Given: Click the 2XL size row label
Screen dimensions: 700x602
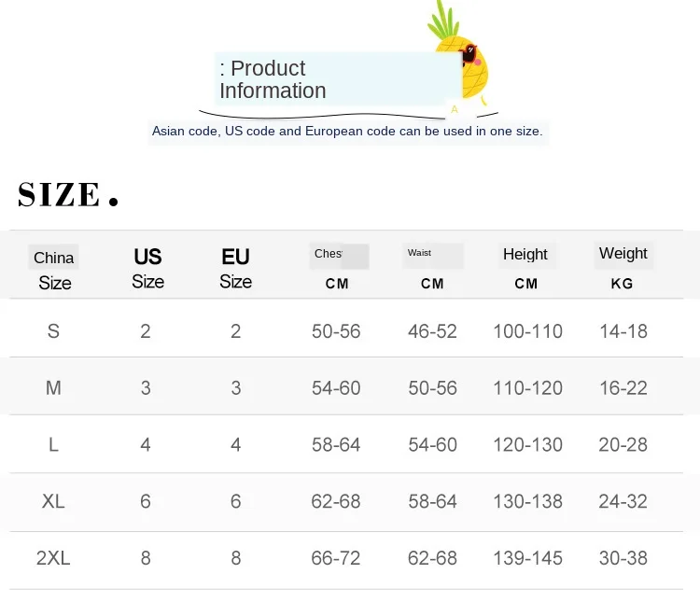Looking at the screenshot, I should pos(53,558).
